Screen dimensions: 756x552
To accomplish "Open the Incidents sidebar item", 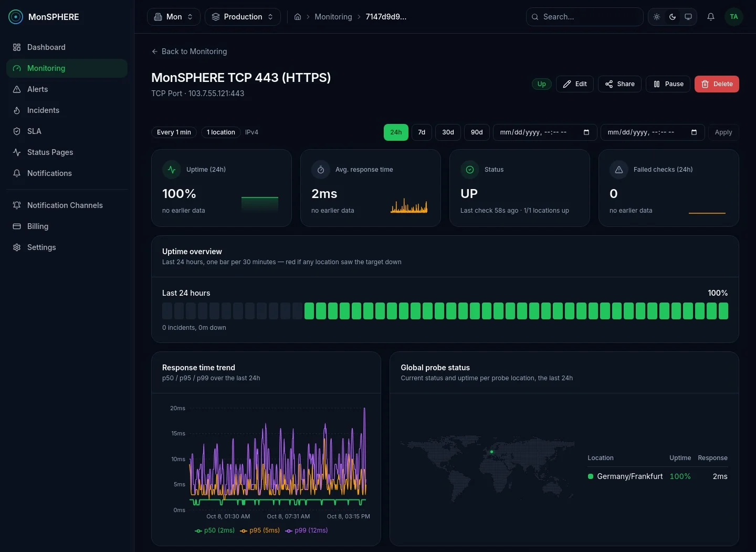I will click(67, 110).
